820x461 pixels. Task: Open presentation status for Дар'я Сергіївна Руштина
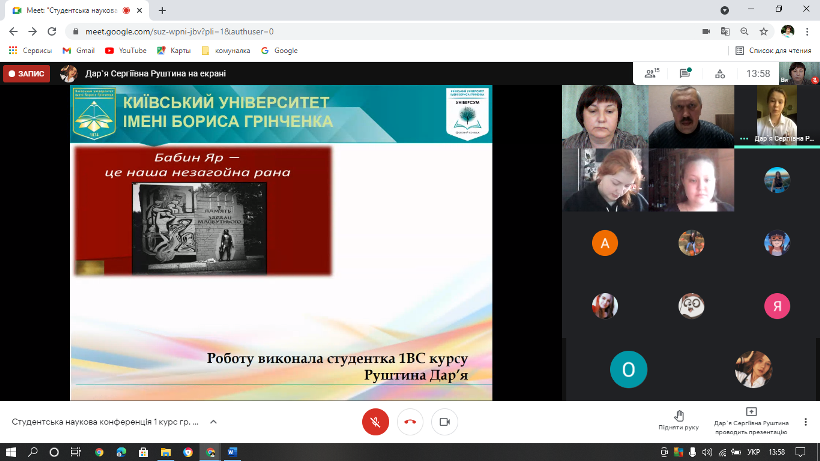tap(751, 421)
